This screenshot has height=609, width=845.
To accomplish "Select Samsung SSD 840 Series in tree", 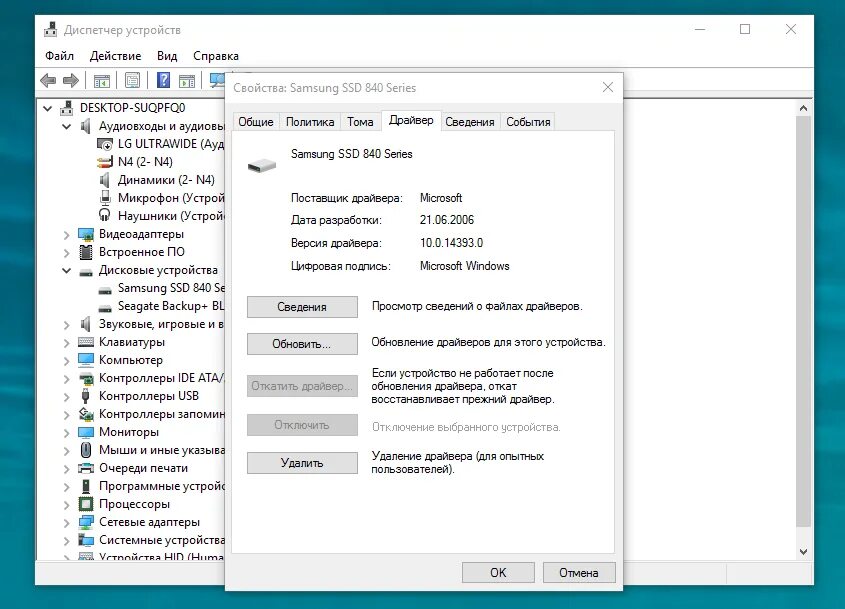I will coord(171,288).
